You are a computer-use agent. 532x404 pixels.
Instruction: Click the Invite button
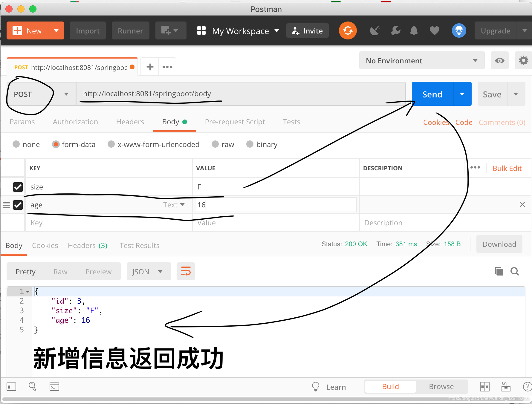coord(307,30)
